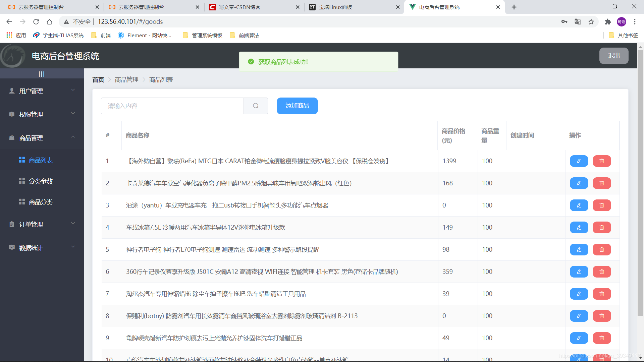Focus the 请输入内容 search input

172,106
